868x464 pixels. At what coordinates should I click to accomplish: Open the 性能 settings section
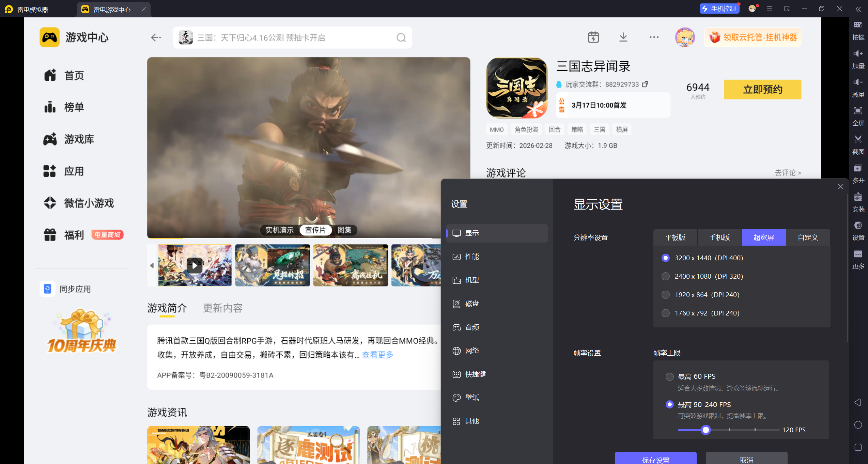point(472,257)
